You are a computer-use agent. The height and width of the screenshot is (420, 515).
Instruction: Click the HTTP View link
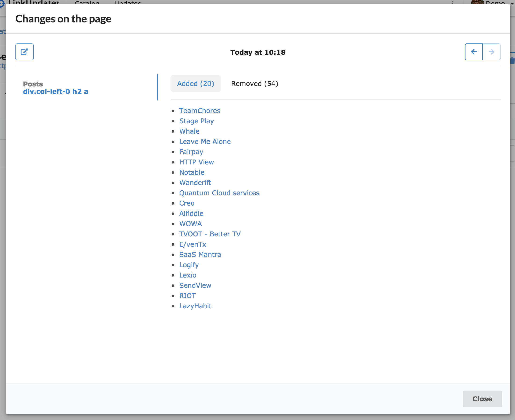196,162
